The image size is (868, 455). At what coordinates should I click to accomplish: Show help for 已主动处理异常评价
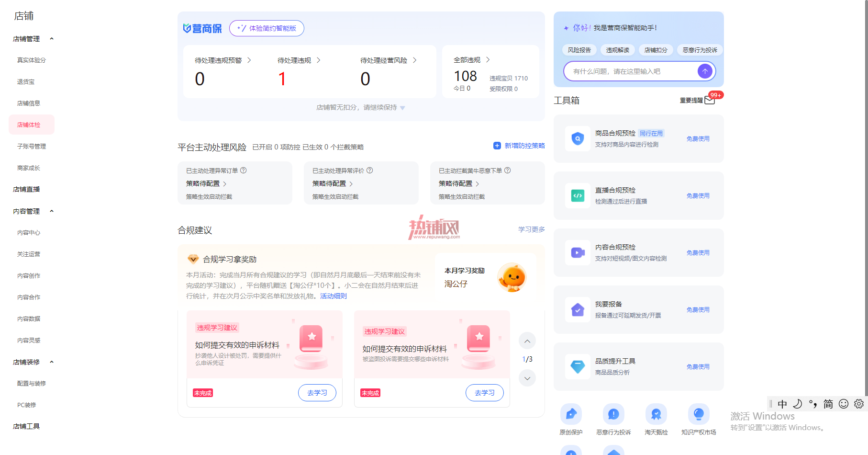(370, 171)
